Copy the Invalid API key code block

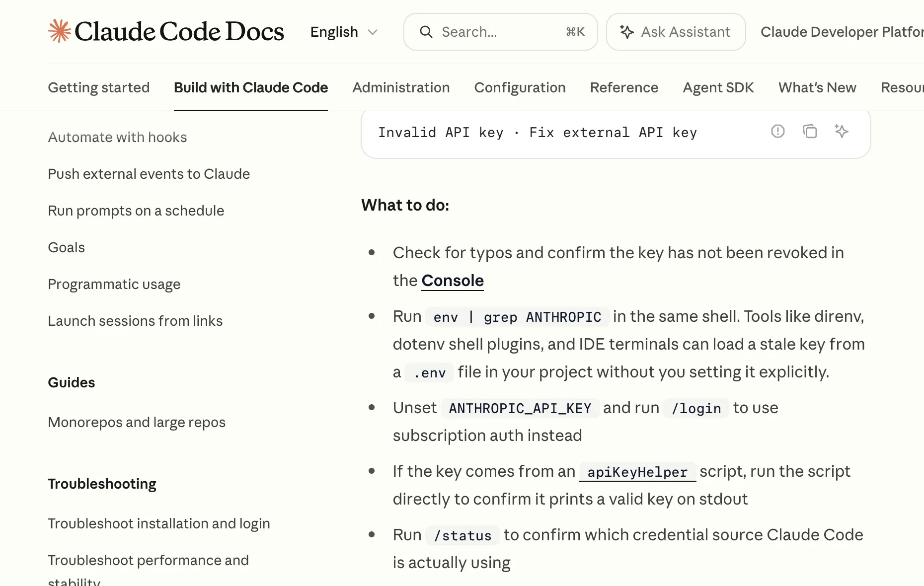[x=810, y=131]
